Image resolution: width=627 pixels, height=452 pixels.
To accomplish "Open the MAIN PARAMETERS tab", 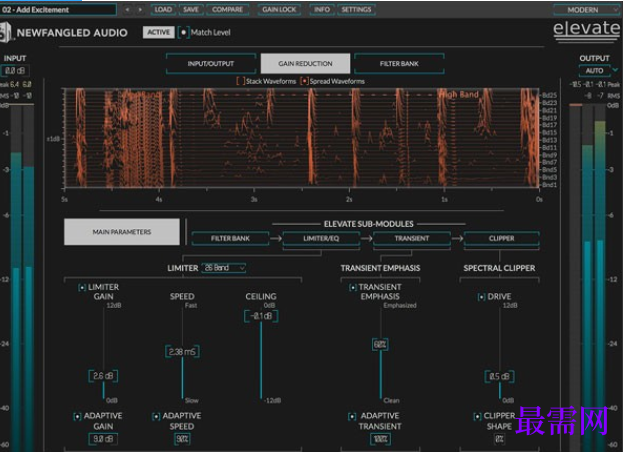I will 122,232.
